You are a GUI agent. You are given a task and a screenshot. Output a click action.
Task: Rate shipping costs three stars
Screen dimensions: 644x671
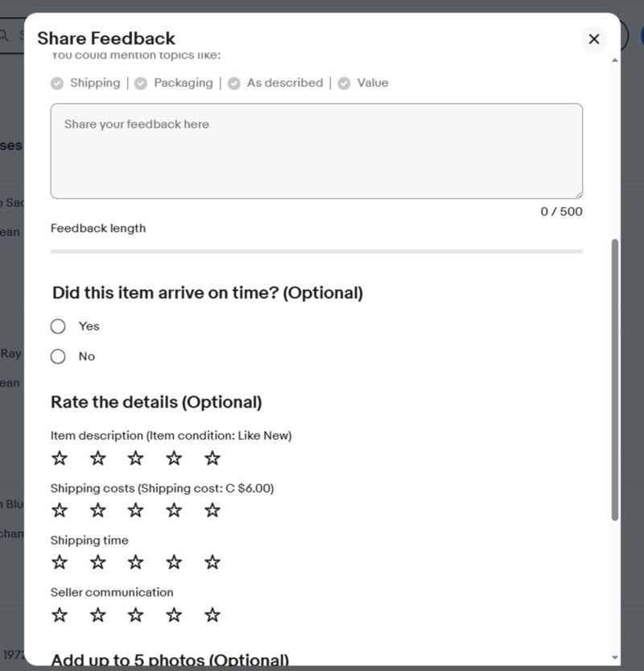[x=136, y=510]
